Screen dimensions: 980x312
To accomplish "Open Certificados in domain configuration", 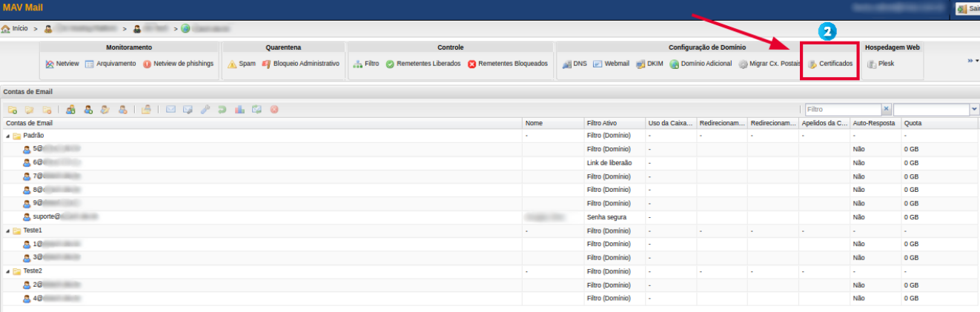I will [x=830, y=64].
